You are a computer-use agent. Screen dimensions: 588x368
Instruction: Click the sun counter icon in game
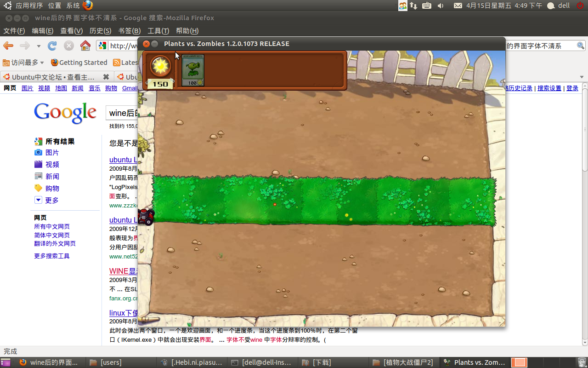[161, 67]
